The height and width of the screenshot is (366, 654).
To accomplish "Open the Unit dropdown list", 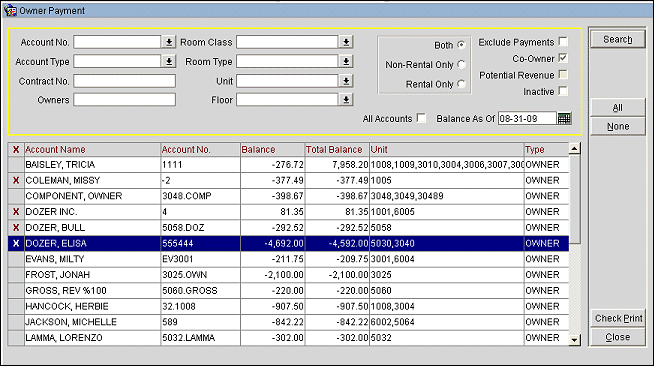I will point(346,81).
